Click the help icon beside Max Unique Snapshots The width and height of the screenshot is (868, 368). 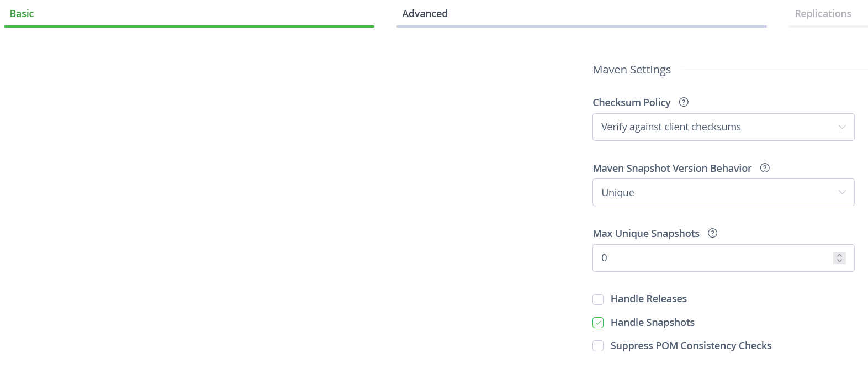pos(713,233)
